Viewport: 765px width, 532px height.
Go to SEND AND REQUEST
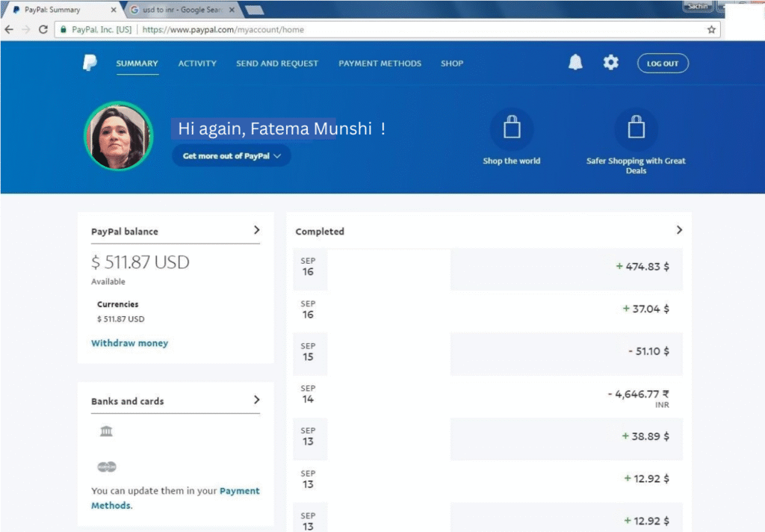click(x=277, y=64)
